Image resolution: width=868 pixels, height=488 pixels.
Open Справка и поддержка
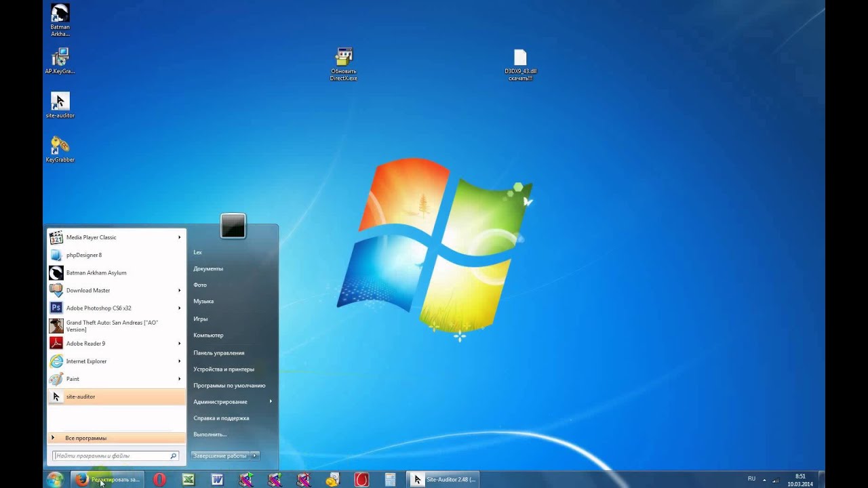click(x=221, y=418)
